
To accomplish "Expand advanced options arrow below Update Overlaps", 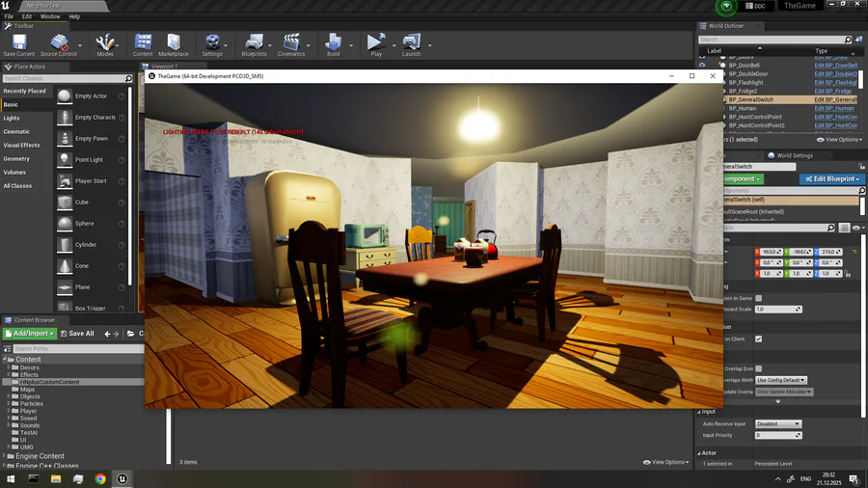I will [777, 402].
